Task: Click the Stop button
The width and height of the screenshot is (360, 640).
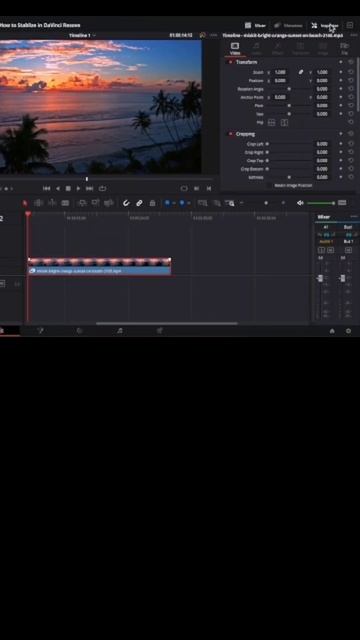Action: coord(68,188)
